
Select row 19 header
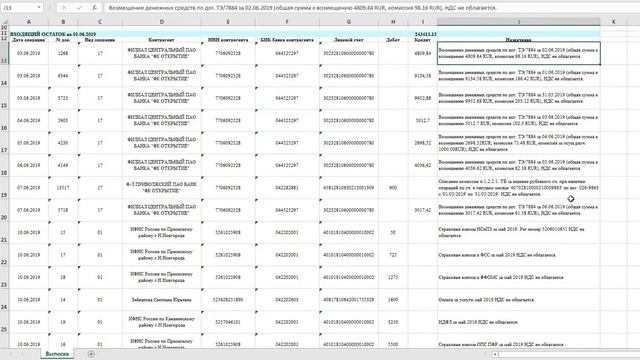click(x=4, y=188)
